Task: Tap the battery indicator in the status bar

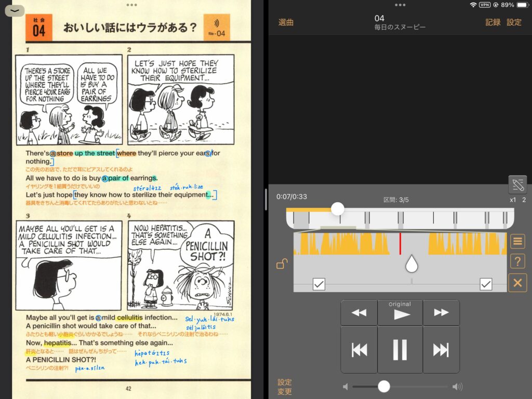Action: (523, 5)
